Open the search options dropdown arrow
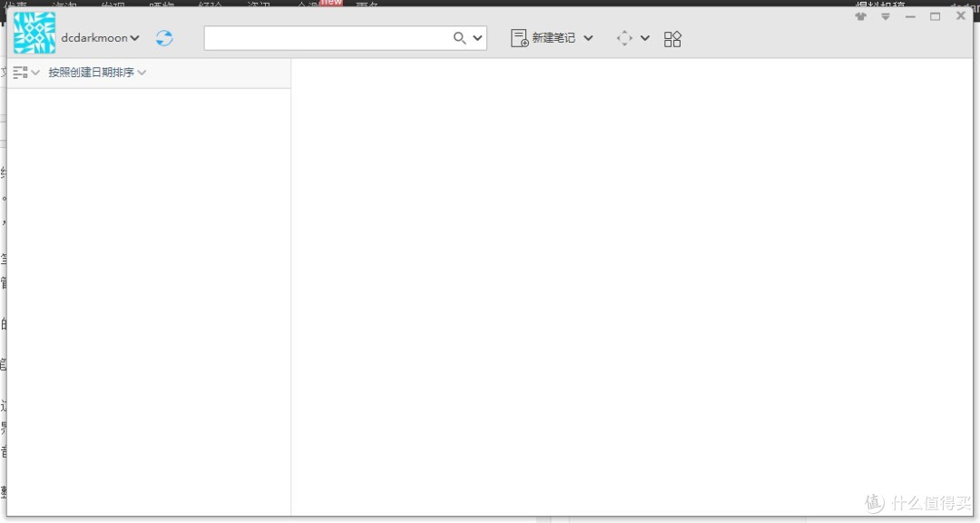 pos(477,38)
